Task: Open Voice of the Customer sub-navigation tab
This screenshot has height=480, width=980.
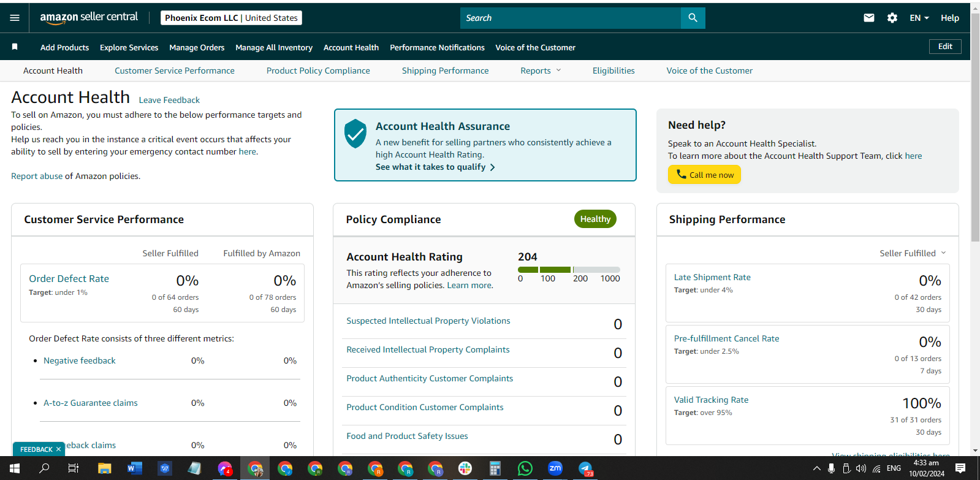Action: click(x=710, y=70)
